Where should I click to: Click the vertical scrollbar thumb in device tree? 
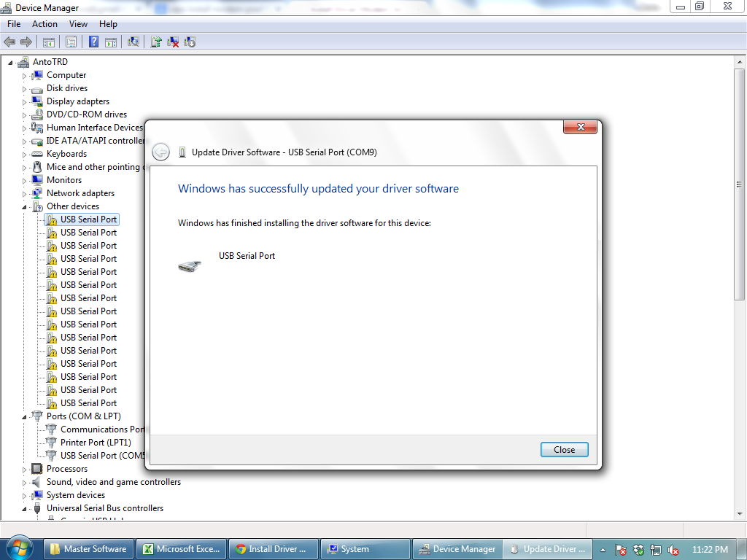[x=739, y=184]
